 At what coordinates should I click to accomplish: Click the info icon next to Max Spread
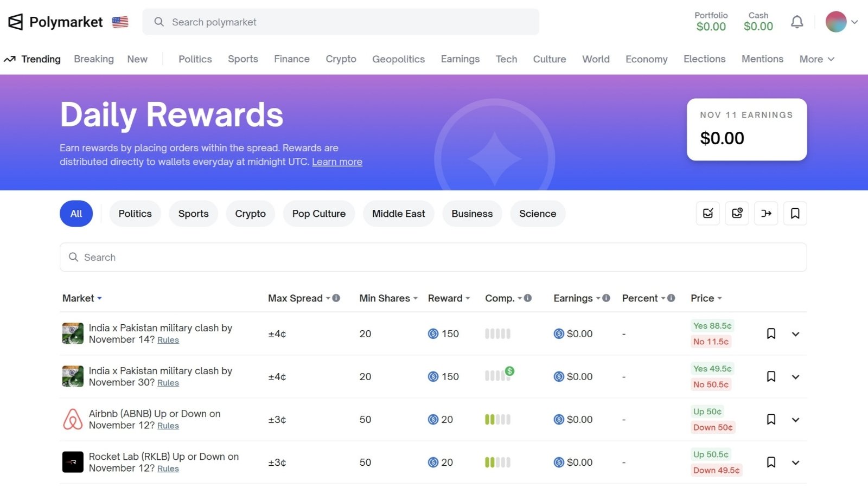(x=336, y=298)
